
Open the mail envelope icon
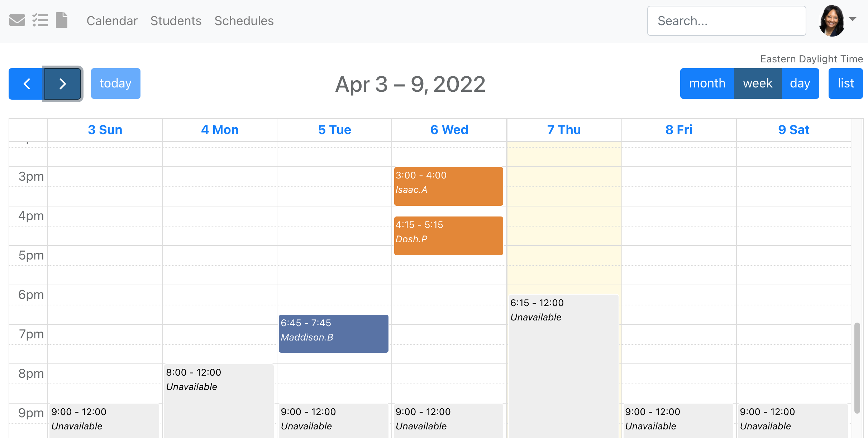coord(17,20)
